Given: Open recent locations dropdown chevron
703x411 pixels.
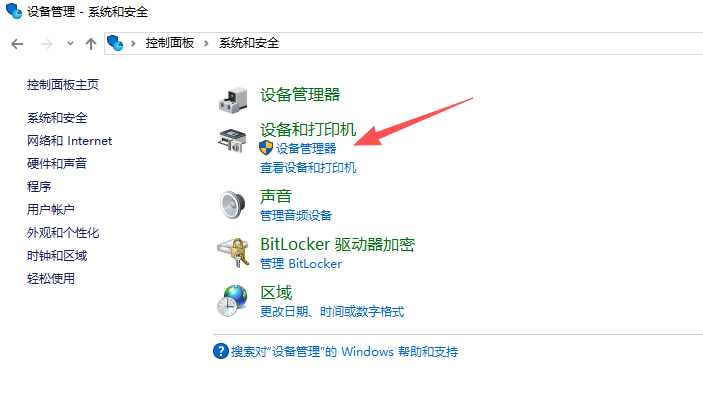Looking at the screenshot, I should [70, 44].
